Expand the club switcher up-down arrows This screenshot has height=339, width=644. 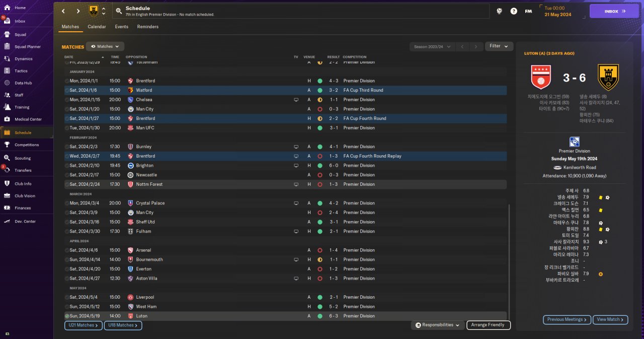tap(104, 11)
